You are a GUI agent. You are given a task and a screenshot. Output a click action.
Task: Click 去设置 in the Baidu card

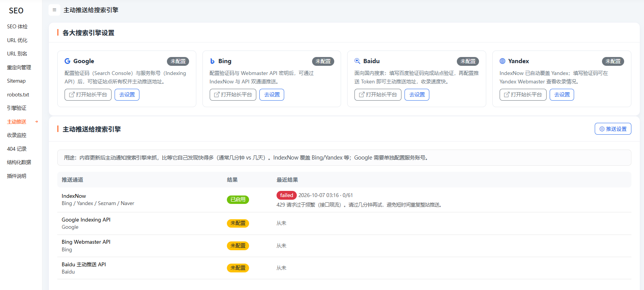[417, 94]
